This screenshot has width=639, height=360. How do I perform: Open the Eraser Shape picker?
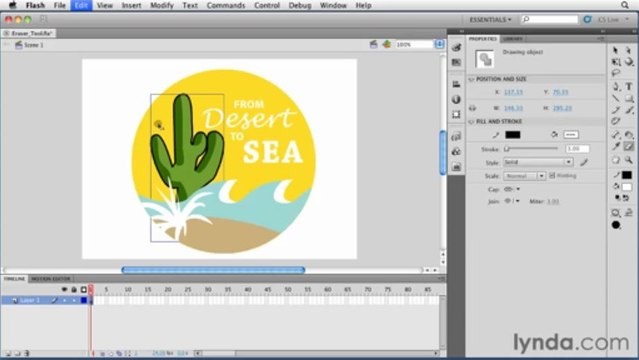(x=616, y=225)
